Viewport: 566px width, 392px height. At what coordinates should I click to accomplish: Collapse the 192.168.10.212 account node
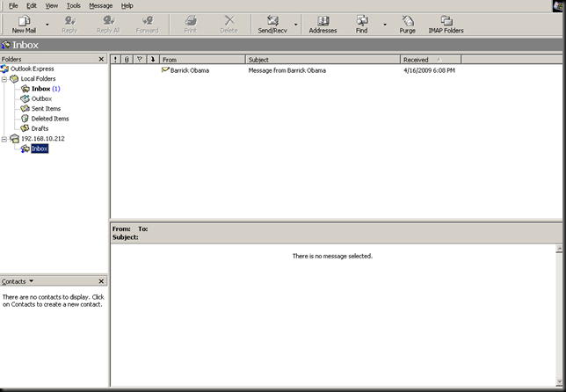coord(4,139)
